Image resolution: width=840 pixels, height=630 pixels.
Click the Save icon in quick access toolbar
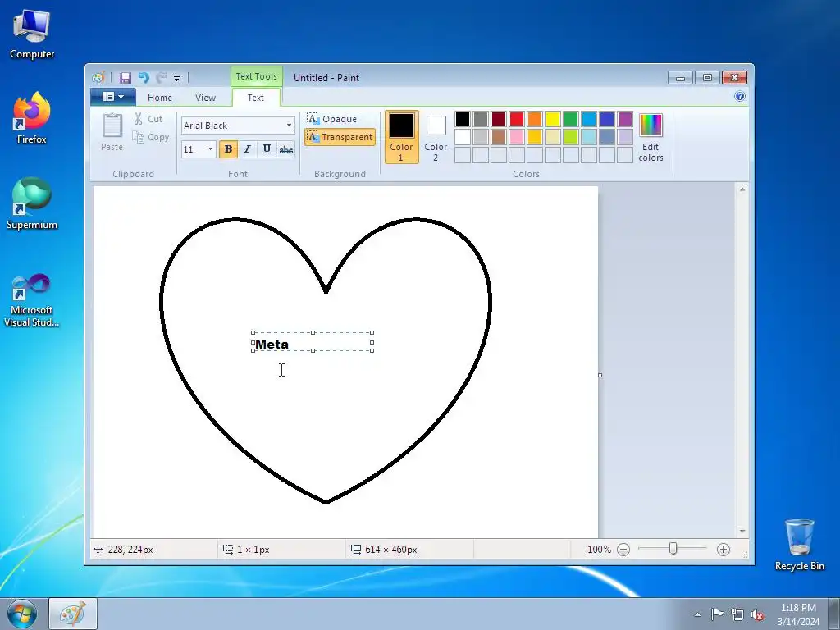pos(126,78)
